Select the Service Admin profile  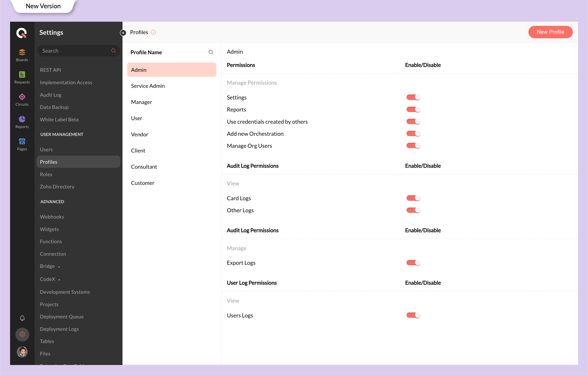coord(148,86)
